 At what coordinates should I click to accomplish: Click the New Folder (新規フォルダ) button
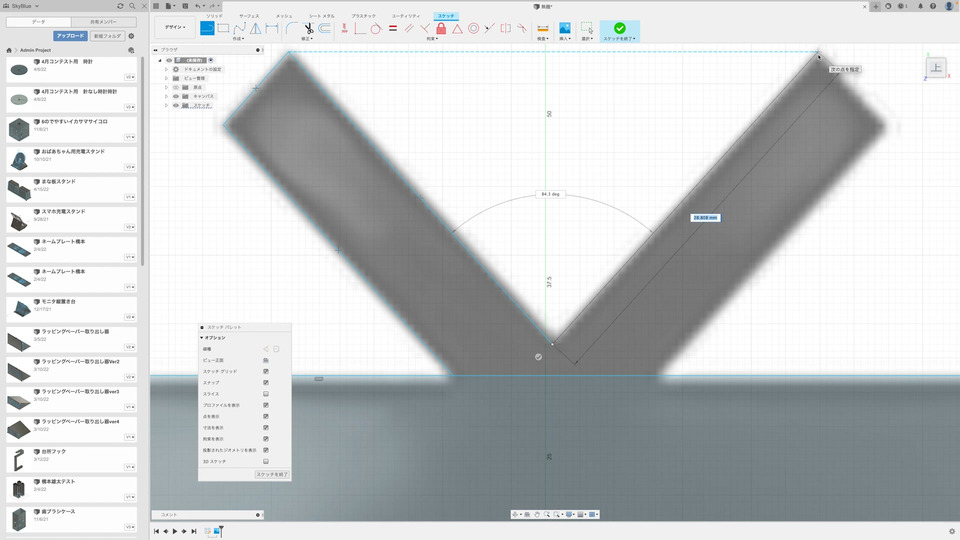108,36
